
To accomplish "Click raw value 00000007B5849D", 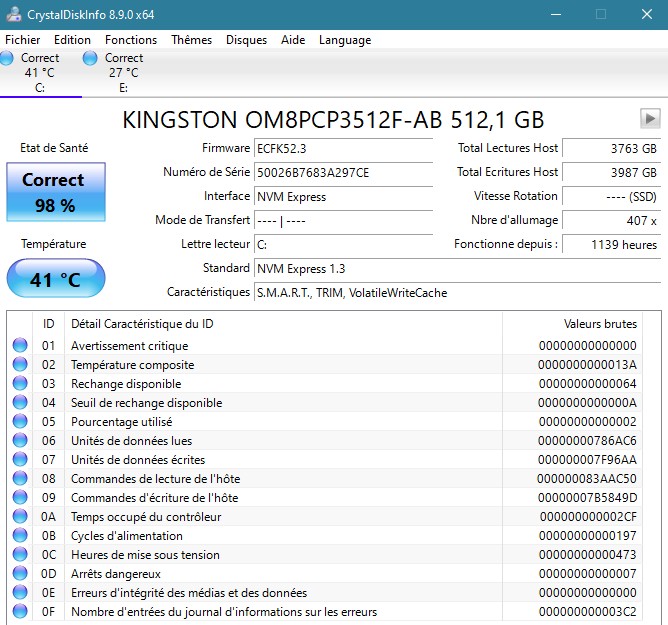I will [x=587, y=498].
